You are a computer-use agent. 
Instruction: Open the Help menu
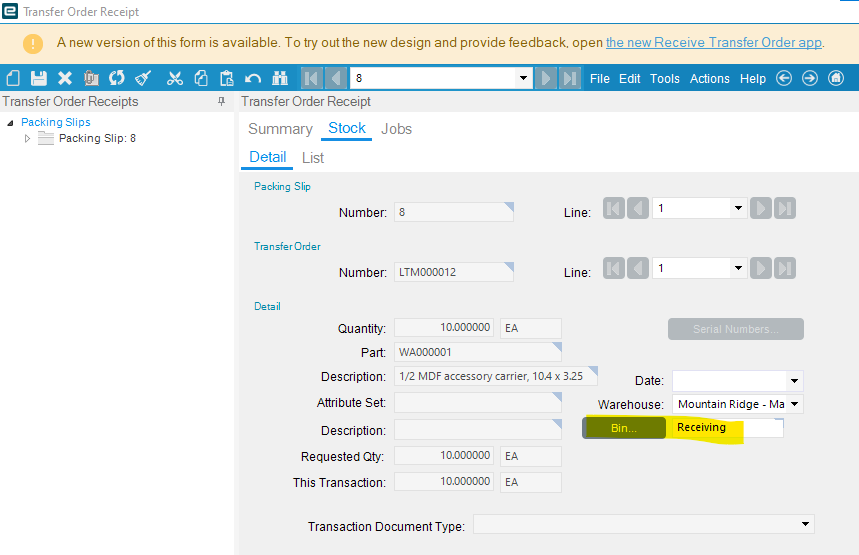coord(753,79)
